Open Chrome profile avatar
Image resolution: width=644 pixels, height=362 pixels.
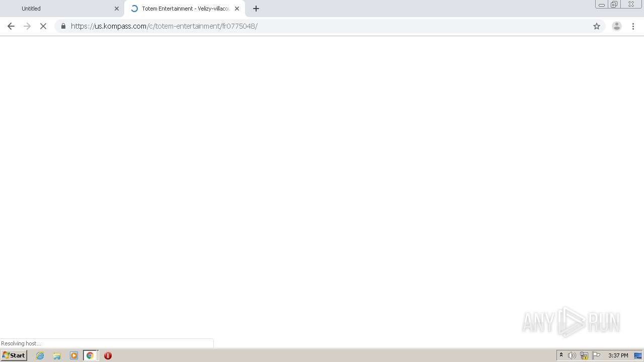(617, 26)
